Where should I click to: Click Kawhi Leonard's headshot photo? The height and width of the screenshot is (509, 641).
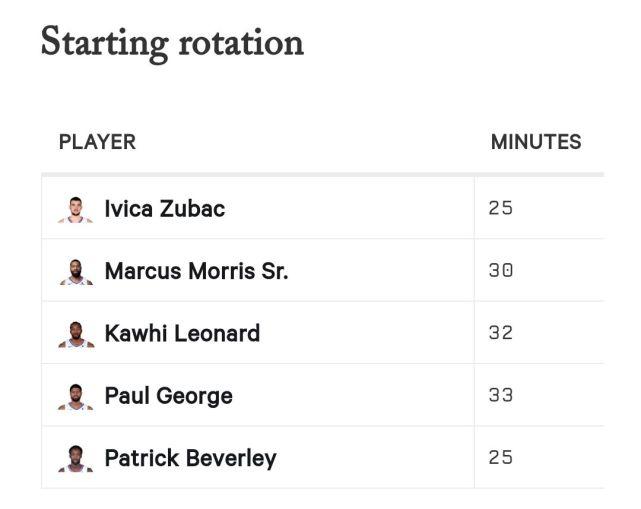pos(76,334)
